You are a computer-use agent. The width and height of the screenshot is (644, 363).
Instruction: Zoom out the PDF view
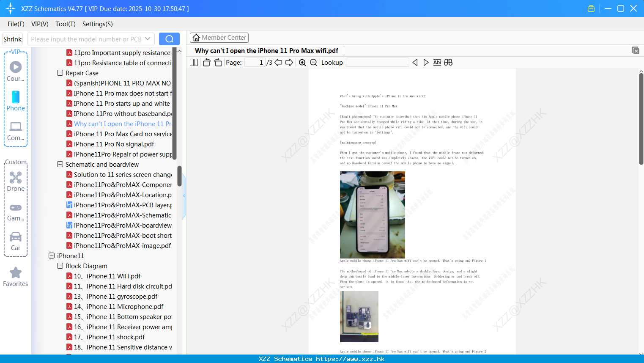[x=313, y=62]
